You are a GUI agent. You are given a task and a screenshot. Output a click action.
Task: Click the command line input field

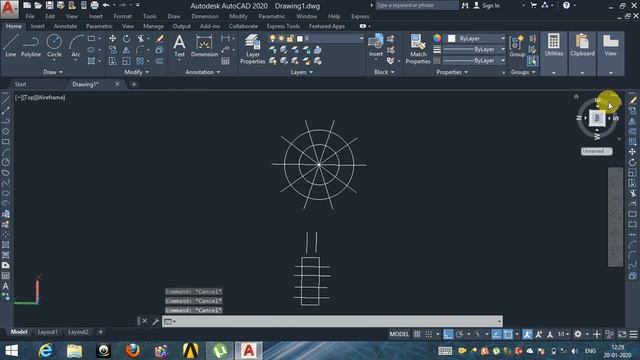(x=333, y=321)
